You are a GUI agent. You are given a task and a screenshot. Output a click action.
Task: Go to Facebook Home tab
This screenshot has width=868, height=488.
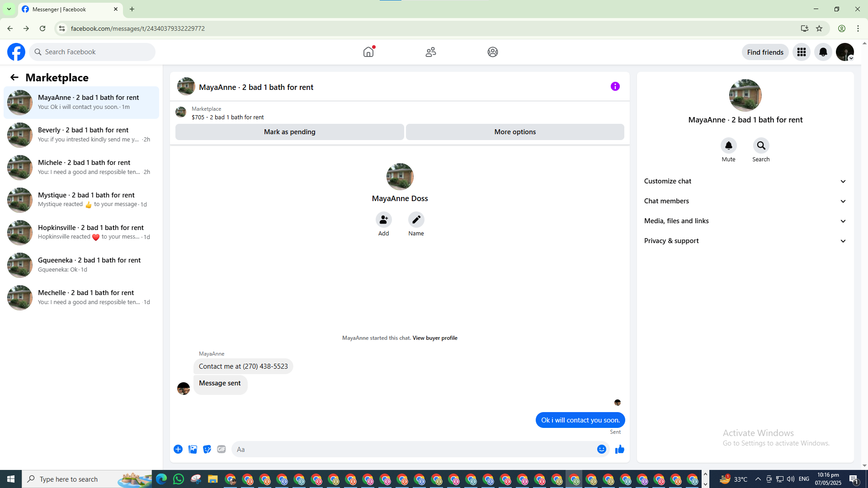click(x=368, y=52)
